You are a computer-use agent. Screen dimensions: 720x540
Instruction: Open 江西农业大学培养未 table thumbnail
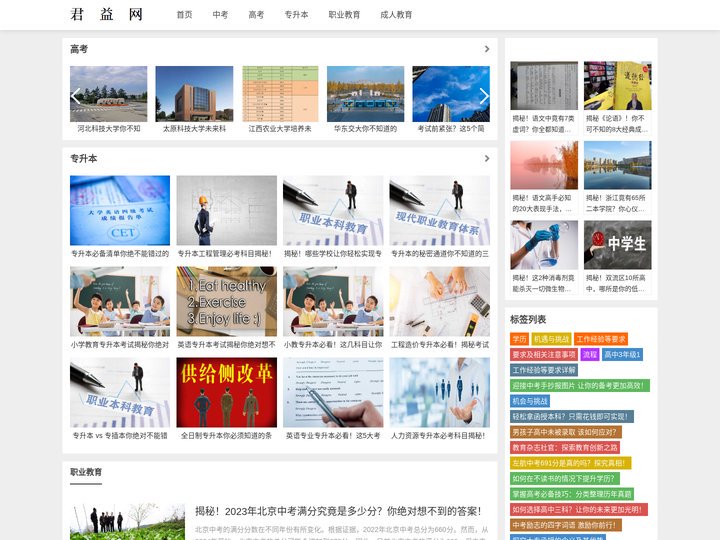coord(280,94)
